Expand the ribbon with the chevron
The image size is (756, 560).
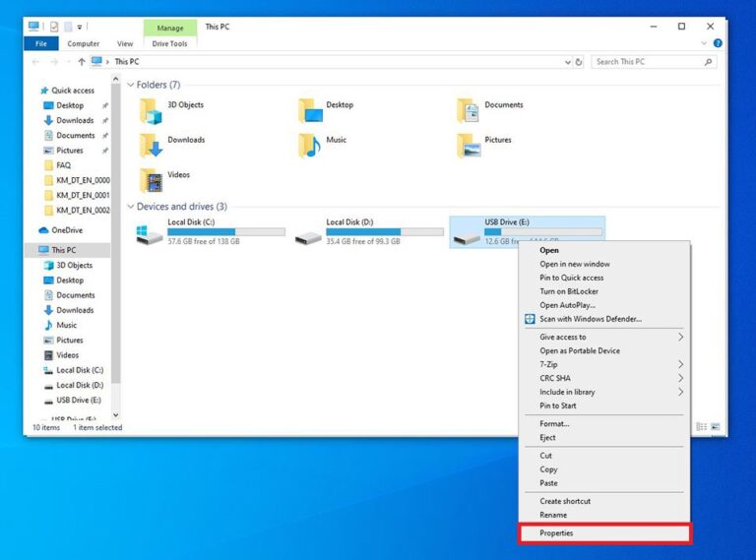tap(704, 43)
